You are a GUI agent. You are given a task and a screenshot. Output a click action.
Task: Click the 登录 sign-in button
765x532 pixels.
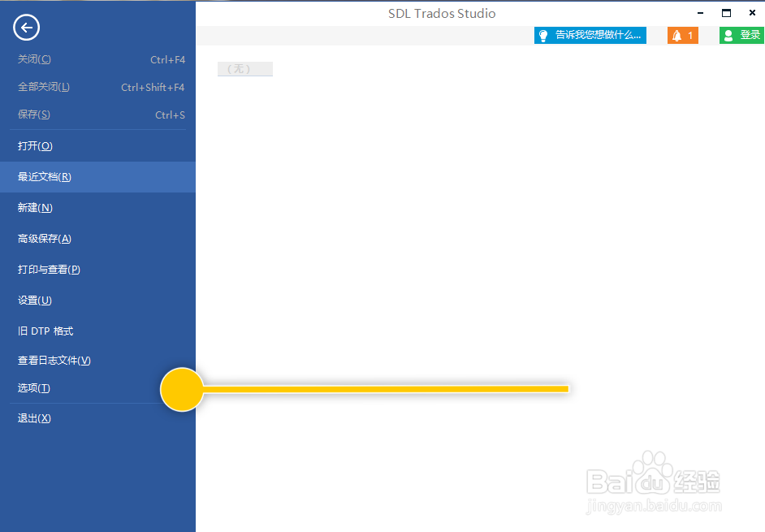[741, 35]
